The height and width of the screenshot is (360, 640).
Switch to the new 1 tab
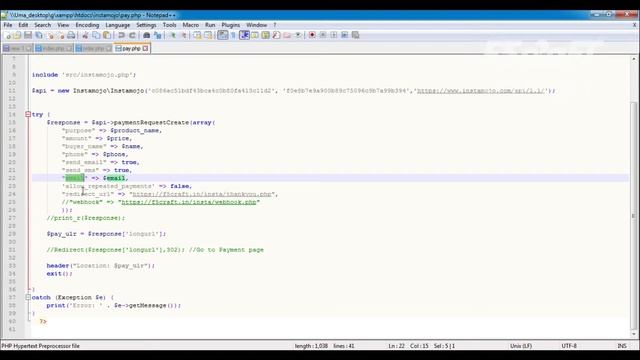point(17,48)
